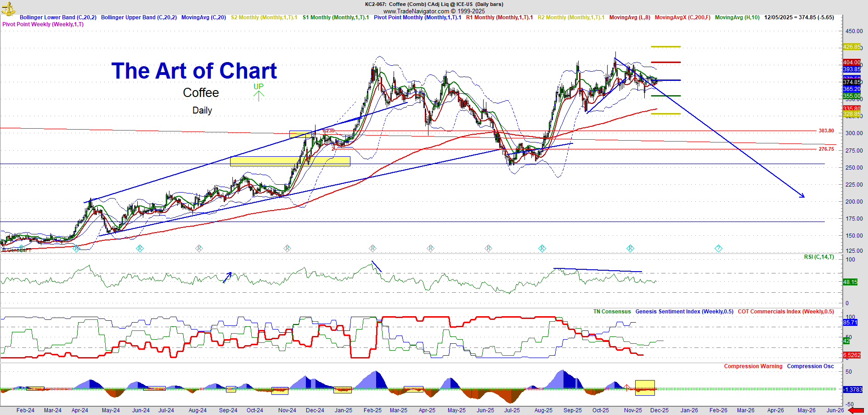Select the rollover diamond marker above Feb-25
Image resolution: width=868 pixels, height=415 pixels.
(372, 248)
